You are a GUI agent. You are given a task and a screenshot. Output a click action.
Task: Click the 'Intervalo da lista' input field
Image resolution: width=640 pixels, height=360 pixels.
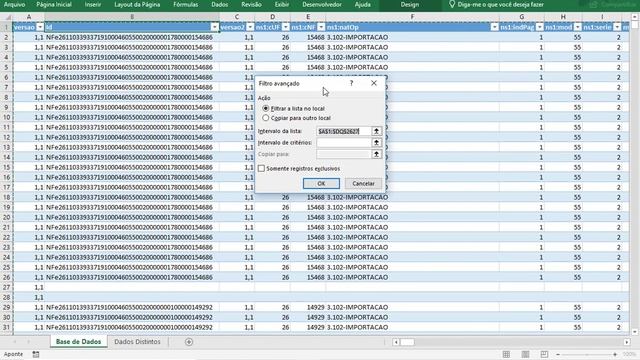point(344,131)
